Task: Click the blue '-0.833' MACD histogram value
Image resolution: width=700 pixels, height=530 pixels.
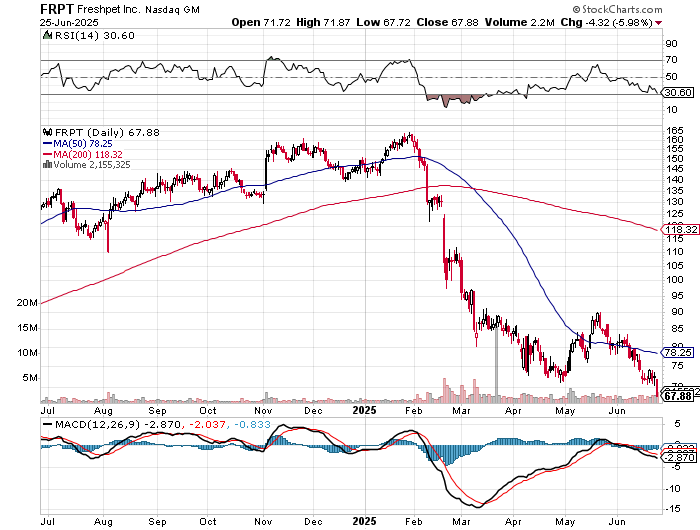Action: pos(252,424)
